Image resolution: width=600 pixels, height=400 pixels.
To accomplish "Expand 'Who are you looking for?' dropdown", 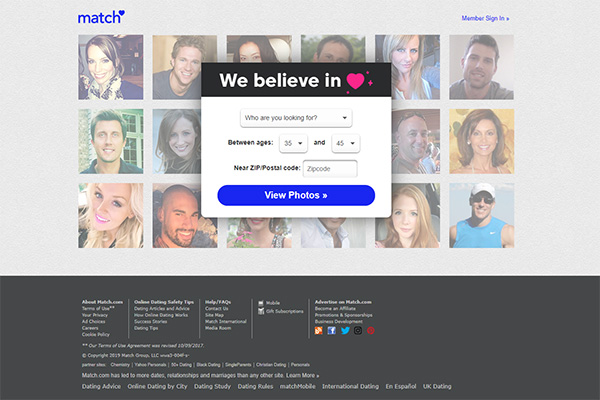I will 296,118.
